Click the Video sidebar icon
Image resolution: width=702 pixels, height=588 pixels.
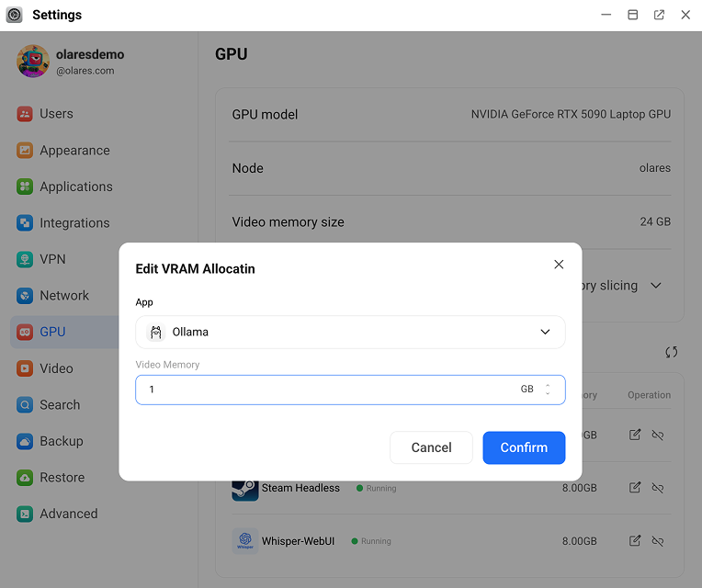[x=25, y=368]
